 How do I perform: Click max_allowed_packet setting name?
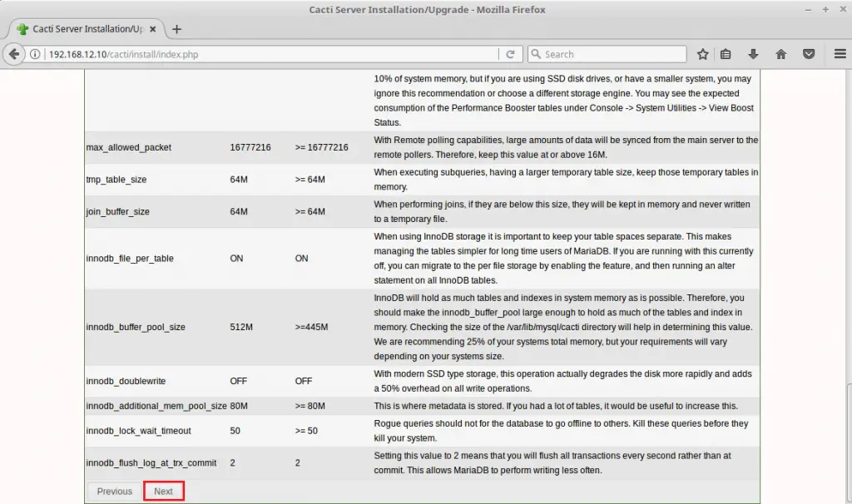[129, 147]
